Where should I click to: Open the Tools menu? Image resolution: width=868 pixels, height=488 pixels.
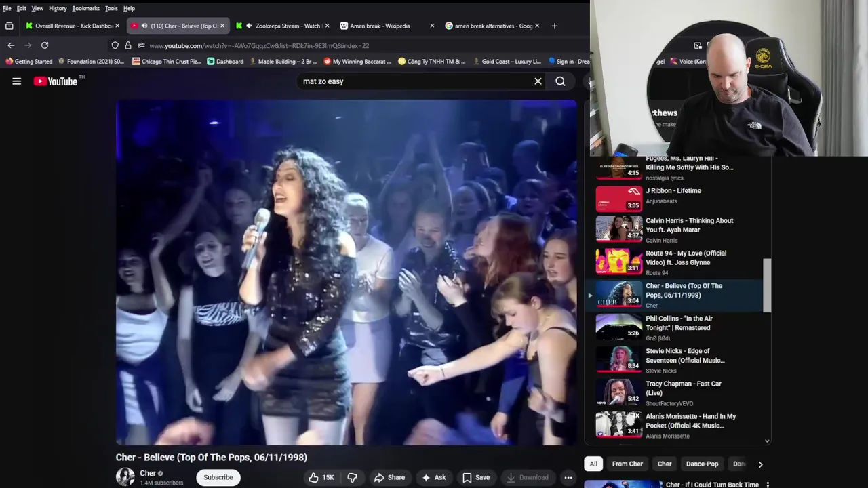click(x=111, y=8)
